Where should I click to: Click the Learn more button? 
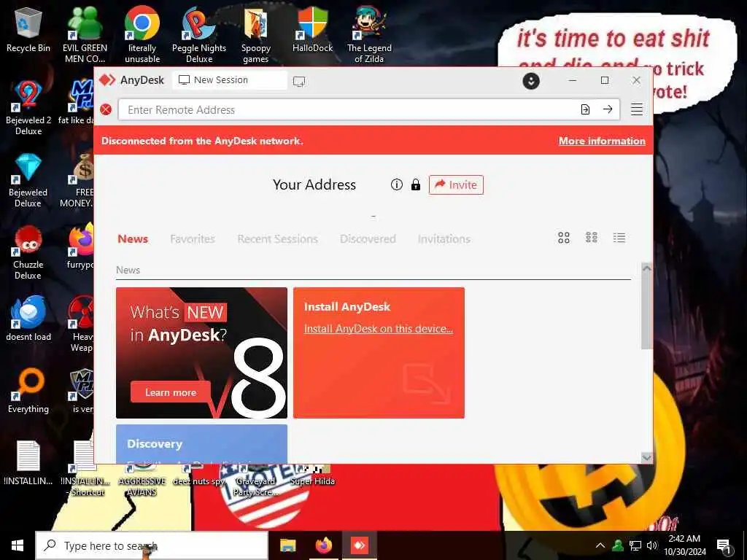pyautogui.click(x=171, y=392)
